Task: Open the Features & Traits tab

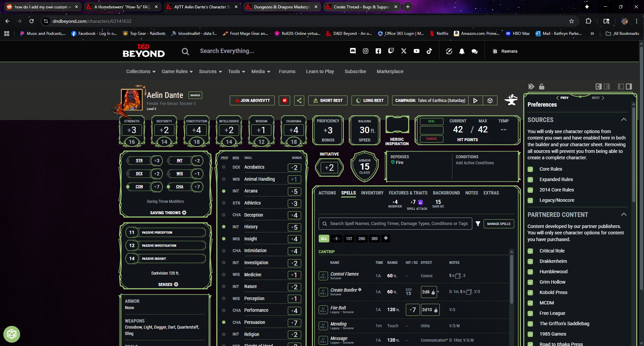Action: click(408, 193)
